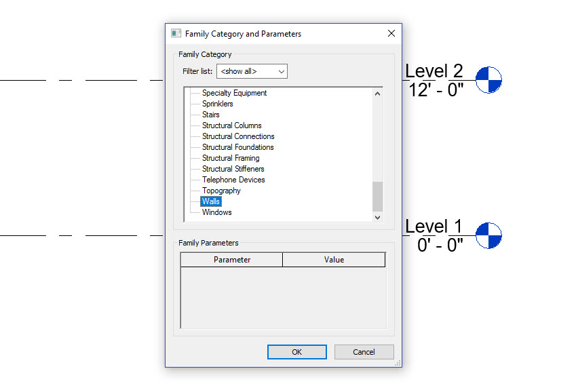Click the scrollbar down arrow in the category list
The height and width of the screenshot is (392, 576).
pyautogui.click(x=377, y=218)
